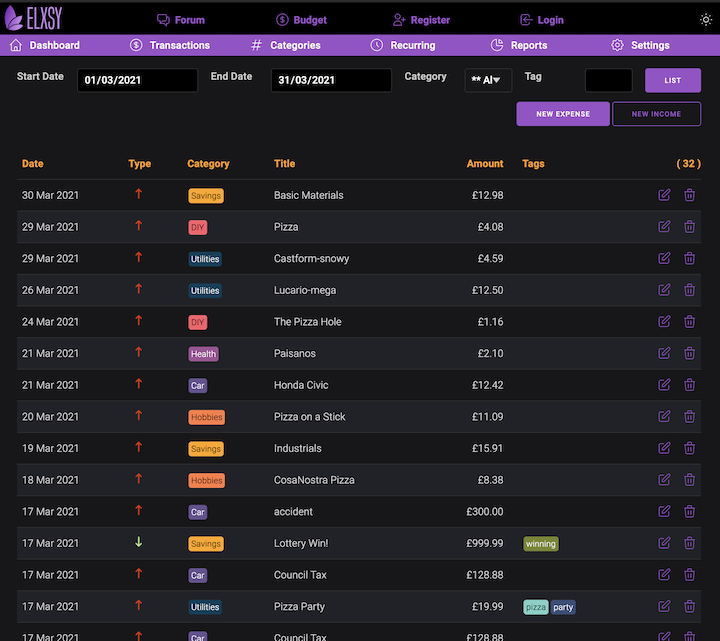Toggle the light/dark theme sun icon
Screen dimensions: 720x641
[706, 20]
